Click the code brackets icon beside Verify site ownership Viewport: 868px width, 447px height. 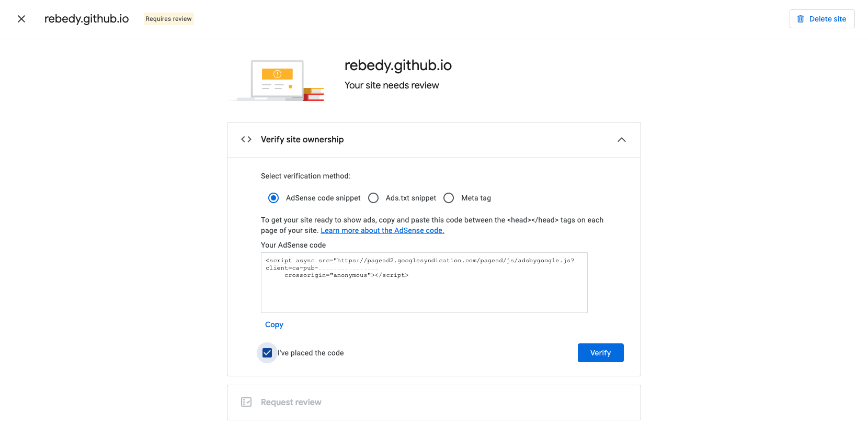pos(246,139)
